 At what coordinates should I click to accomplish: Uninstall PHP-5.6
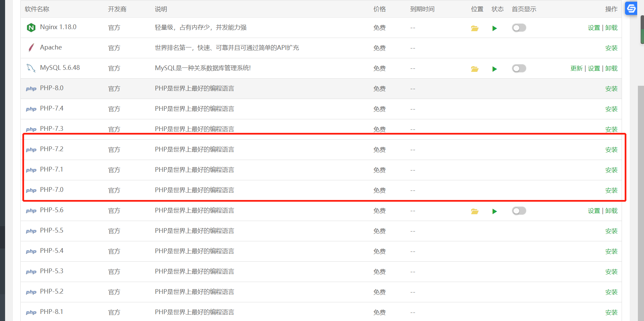click(611, 211)
